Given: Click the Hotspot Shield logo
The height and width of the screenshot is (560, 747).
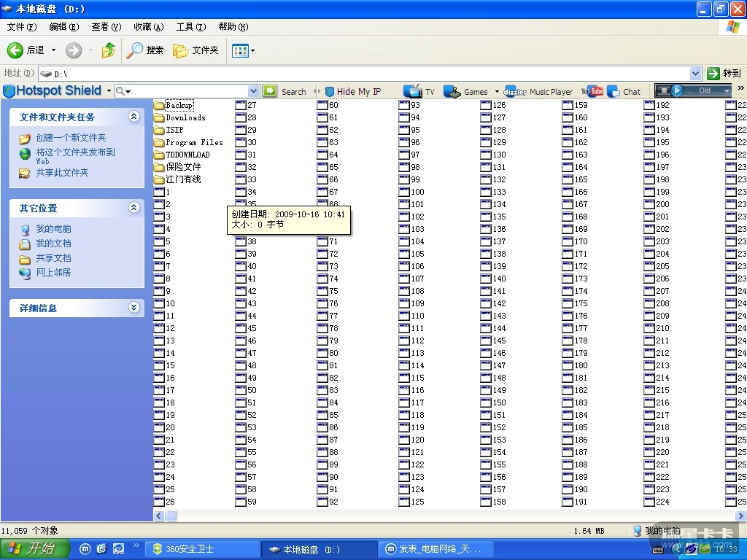Looking at the screenshot, I should coord(53,90).
